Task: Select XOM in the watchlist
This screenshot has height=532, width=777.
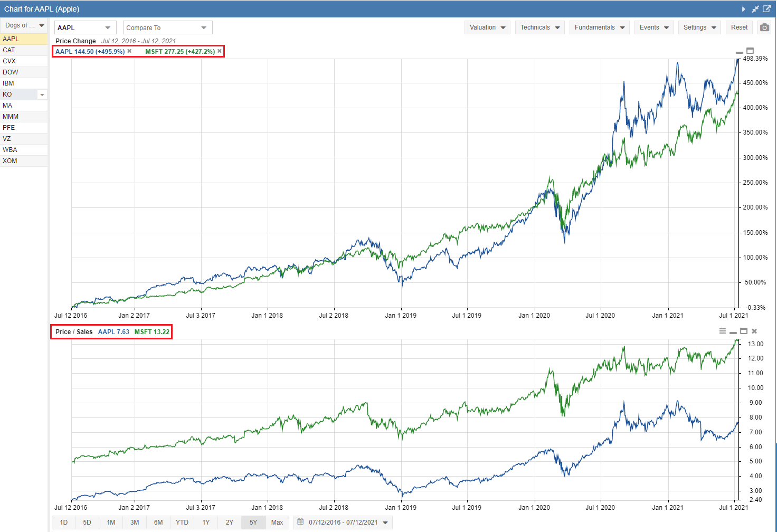Action: click(x=24, y=161)
